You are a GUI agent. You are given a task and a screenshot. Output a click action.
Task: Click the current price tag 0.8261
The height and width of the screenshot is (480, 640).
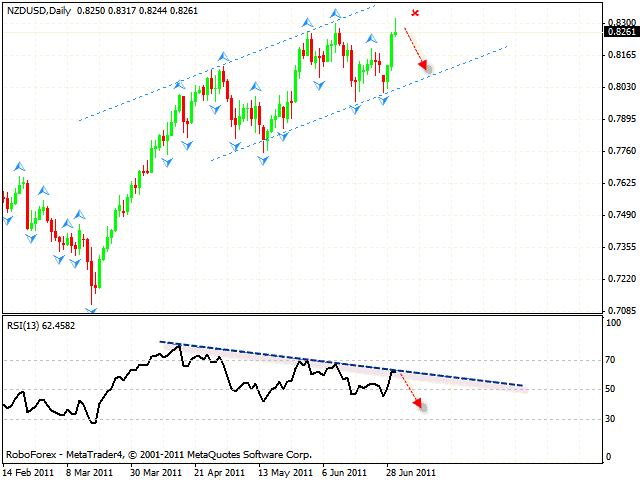(x=619, y=32)
